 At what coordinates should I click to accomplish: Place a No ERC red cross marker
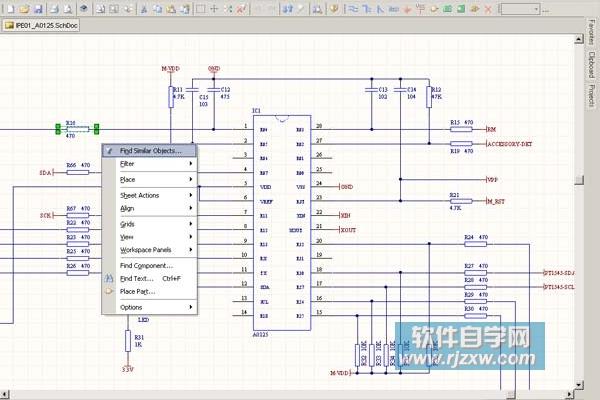point(488,8)
